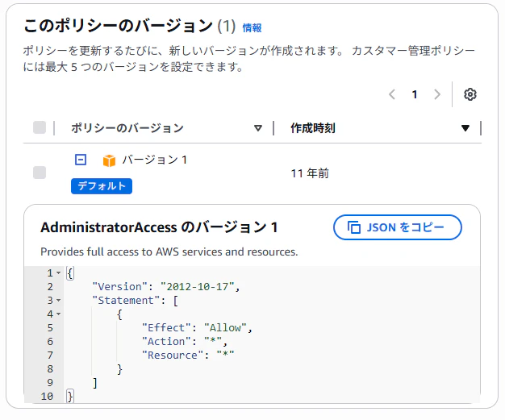Check the バージョン 1 row checkbox

point(40,173)
